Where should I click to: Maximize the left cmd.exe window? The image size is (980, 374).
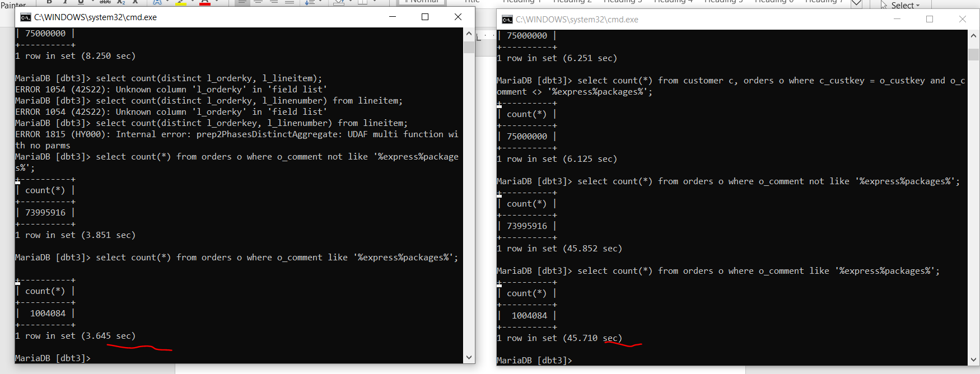(x=425, y=17)
